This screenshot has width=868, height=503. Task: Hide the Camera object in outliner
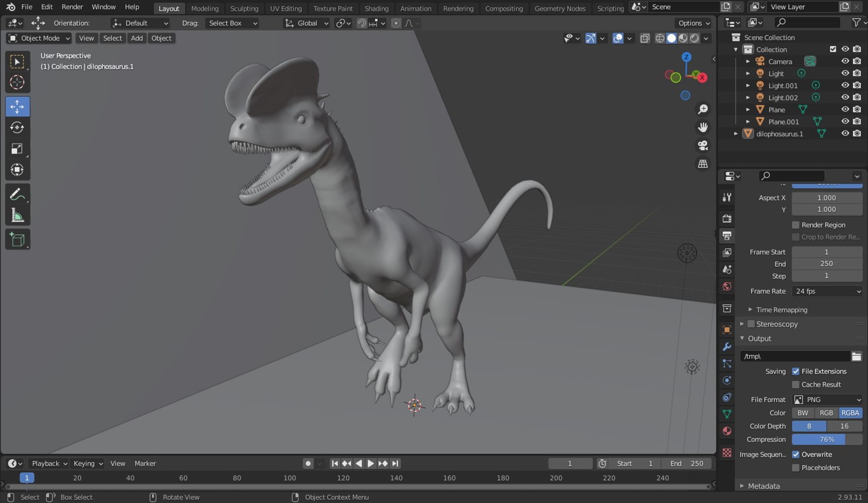pyautogui.click(x=845, y=61)
